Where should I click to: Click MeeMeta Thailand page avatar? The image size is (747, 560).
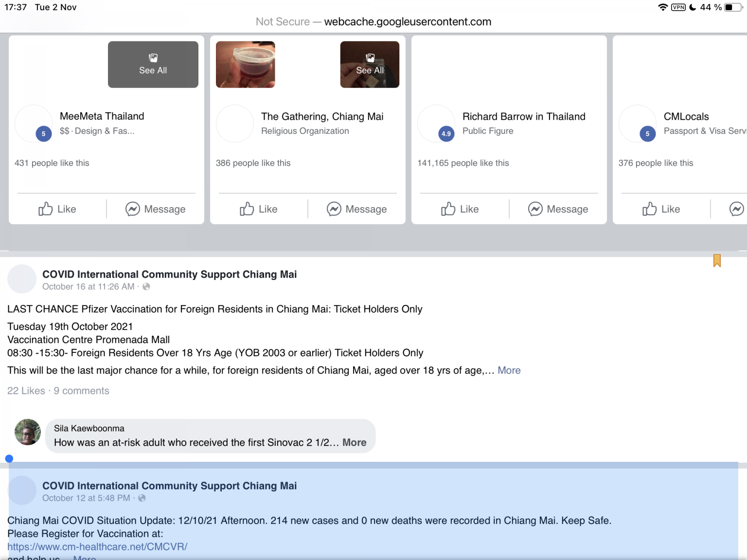click(34, 123)
